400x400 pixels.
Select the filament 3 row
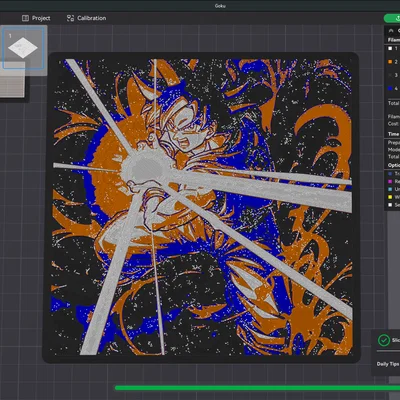point(393,75)
